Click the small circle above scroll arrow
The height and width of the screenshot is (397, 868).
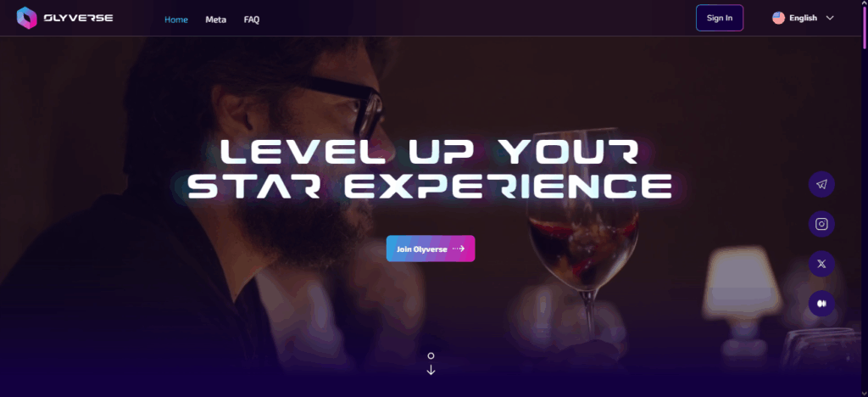click(x=431, y=355)
